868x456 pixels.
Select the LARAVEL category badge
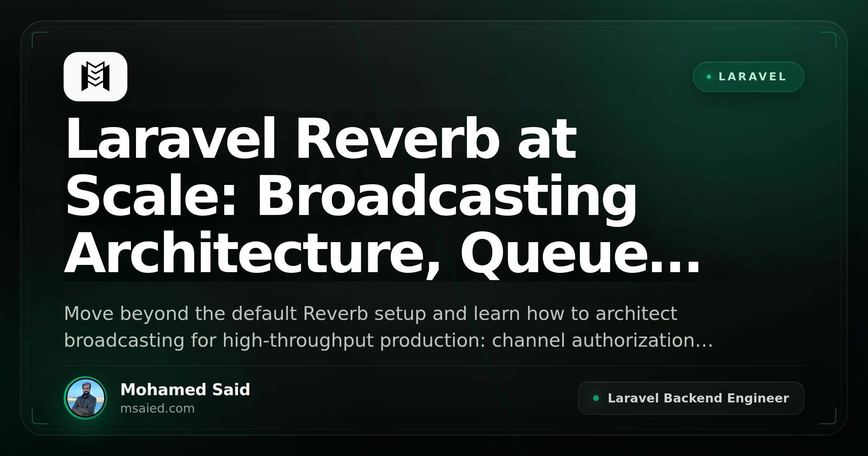(x=748, y=77)
